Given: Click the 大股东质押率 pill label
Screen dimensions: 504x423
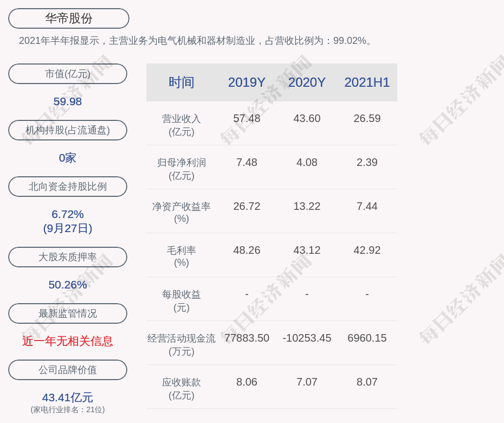Looking at the screenshot, I should (68, 257).
